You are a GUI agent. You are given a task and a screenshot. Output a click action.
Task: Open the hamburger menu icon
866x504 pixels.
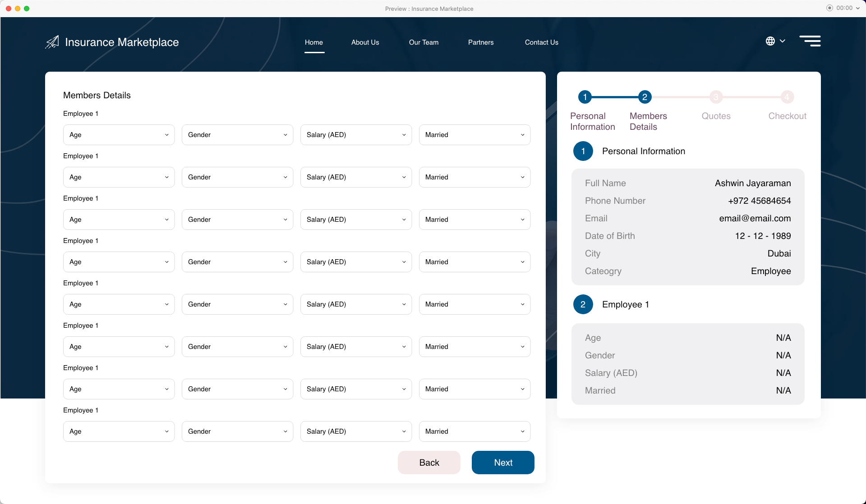[810, 41]
